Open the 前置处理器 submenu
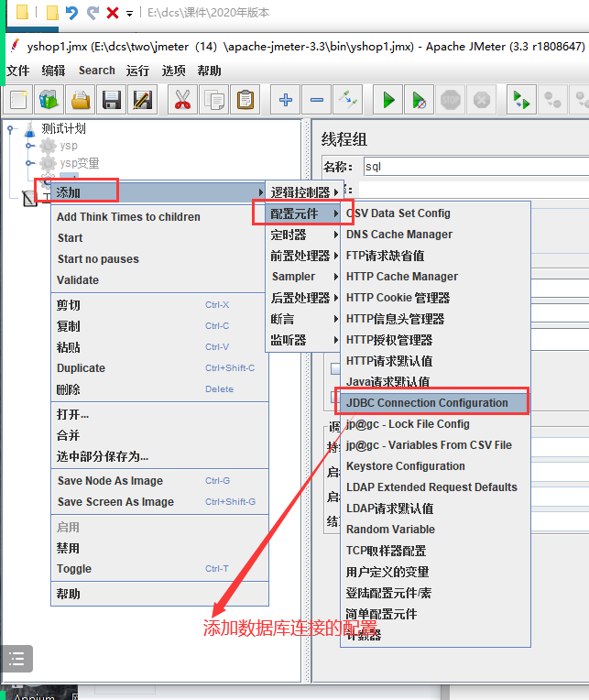The width and height of the screenshot is (589, 700). 304,256
